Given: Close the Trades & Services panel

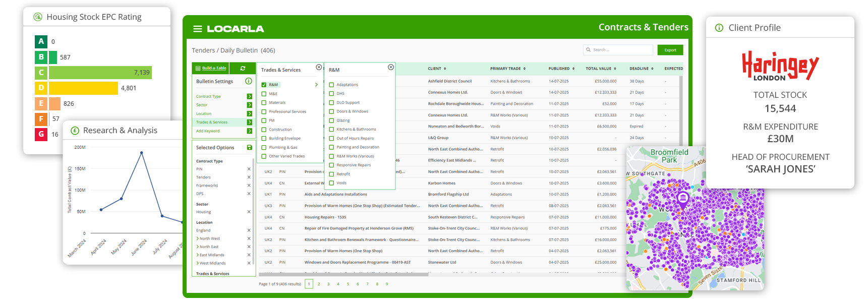Looking at the screenshot, I should 319,67.
